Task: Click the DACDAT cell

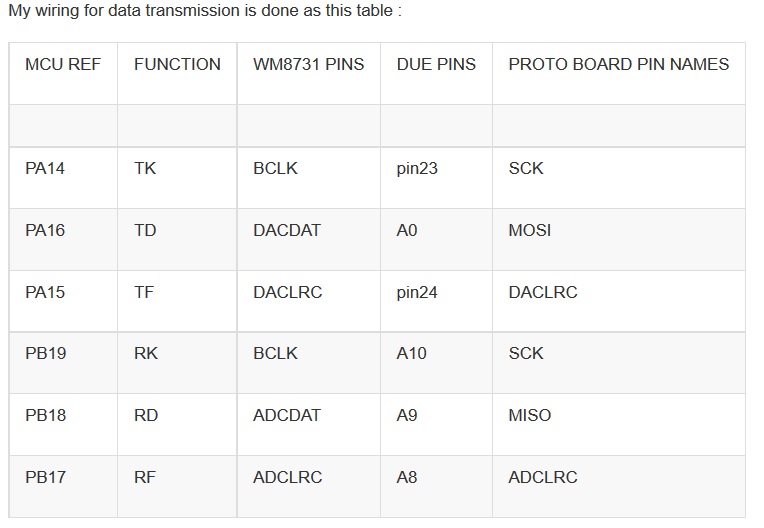Action: coord(308,240)
